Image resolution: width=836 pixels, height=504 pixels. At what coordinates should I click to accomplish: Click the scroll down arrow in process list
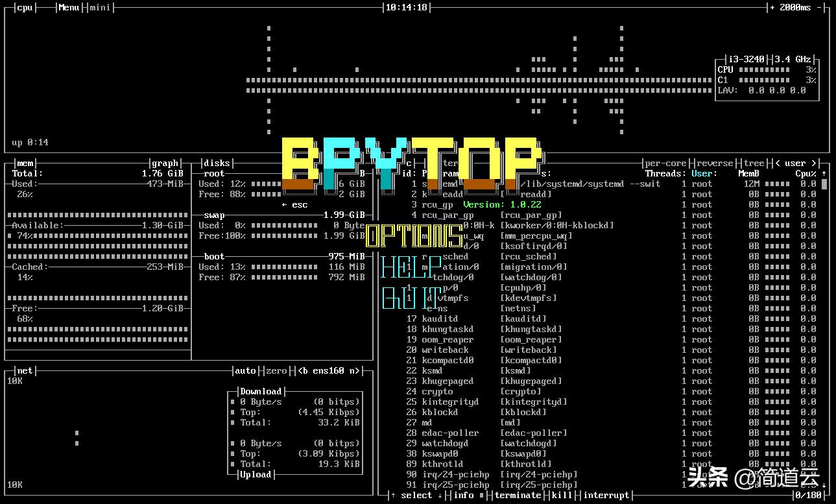pyautogui.click(x=824, y=485)
